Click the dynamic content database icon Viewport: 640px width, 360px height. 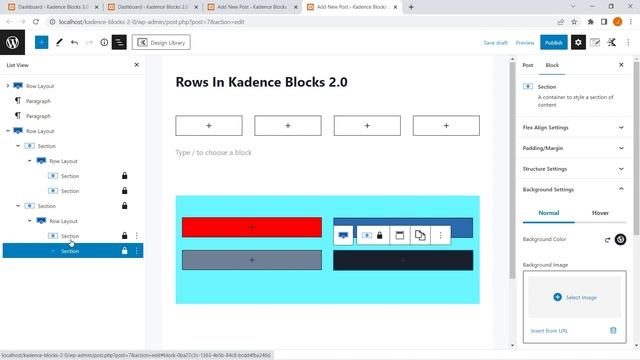pyautogui.click(x=613, y=331)
